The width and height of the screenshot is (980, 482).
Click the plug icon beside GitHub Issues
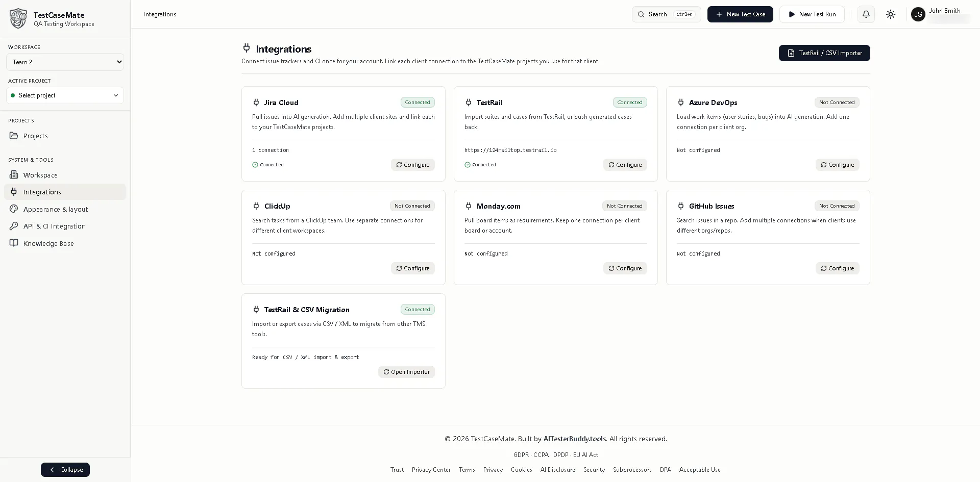click(x=681, y=206)
